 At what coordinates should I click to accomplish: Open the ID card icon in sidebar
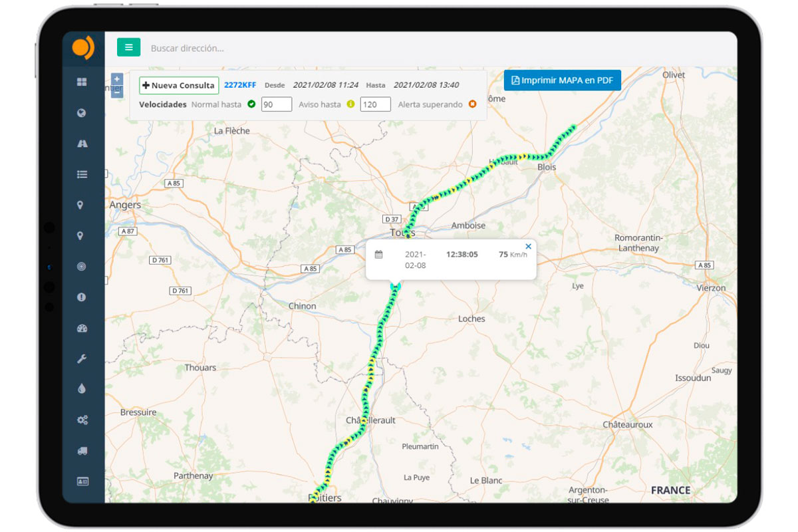tap(82, 481)
